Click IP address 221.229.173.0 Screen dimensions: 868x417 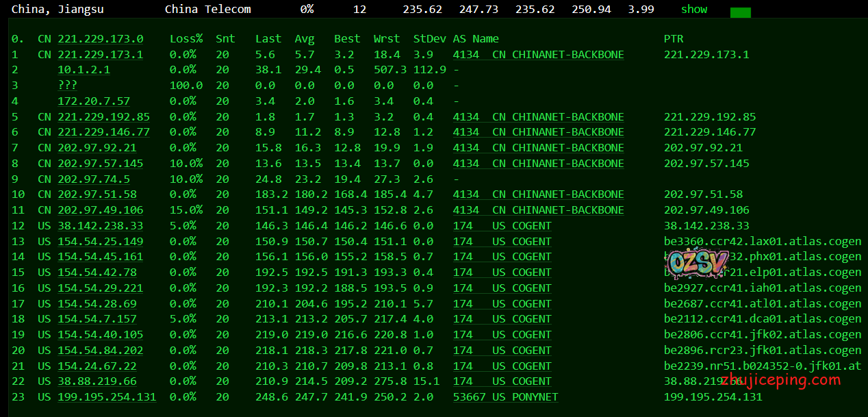[x=100, y=39]
